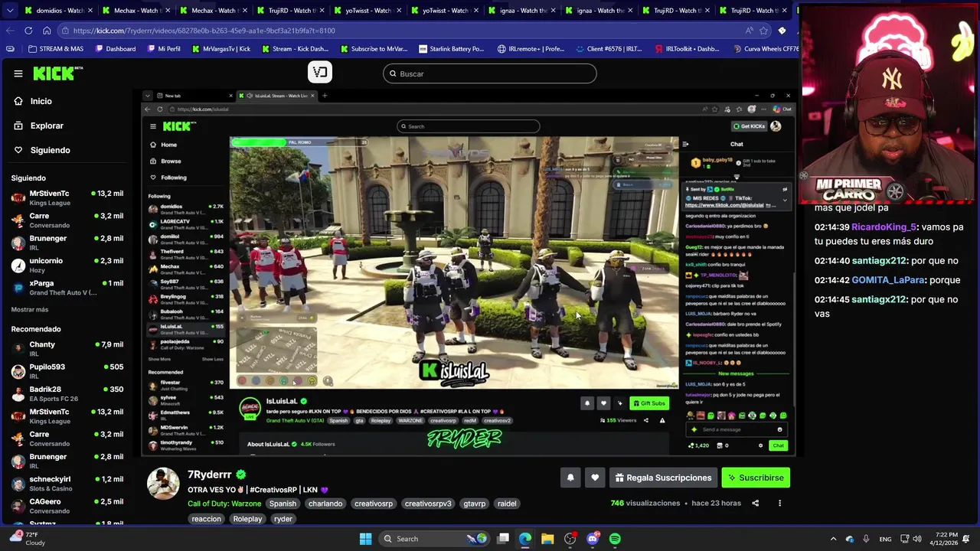This screenshot has width=980, height=551.
Task: Reload the page with refresh icon
Action: tap(28, 31)
